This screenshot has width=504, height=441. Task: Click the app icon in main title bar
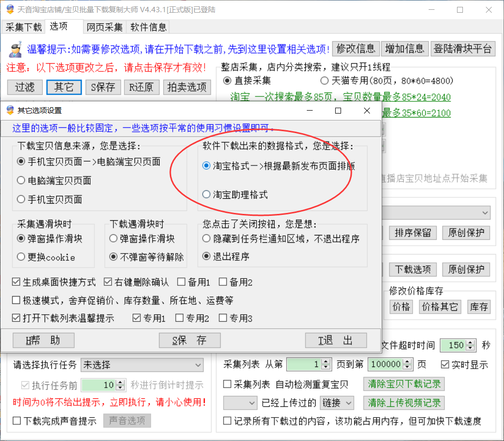(9, 10)
